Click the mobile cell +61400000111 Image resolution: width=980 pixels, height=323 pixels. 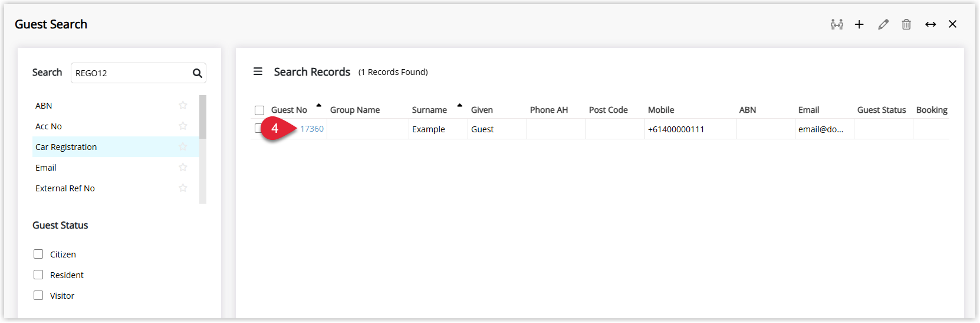click(690, 129)
